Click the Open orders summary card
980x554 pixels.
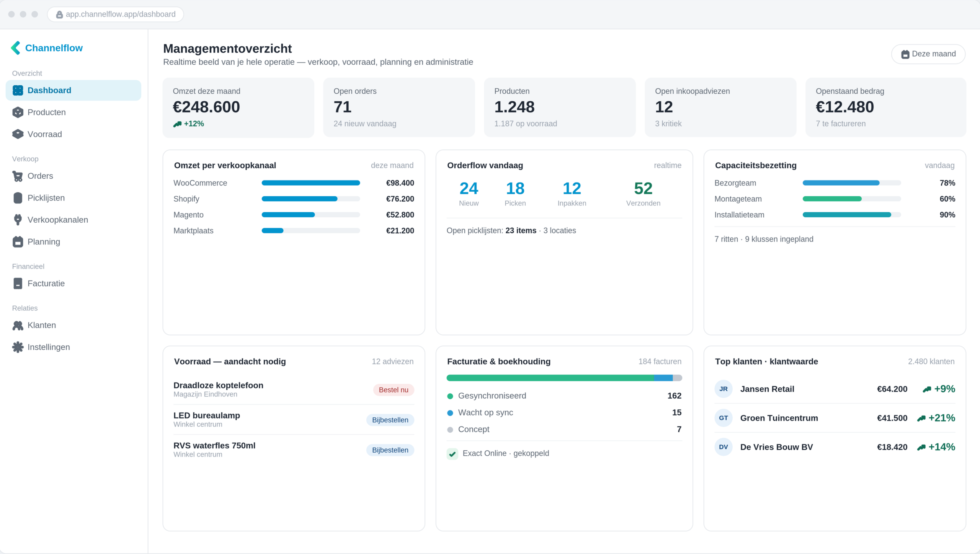point(399,107)
